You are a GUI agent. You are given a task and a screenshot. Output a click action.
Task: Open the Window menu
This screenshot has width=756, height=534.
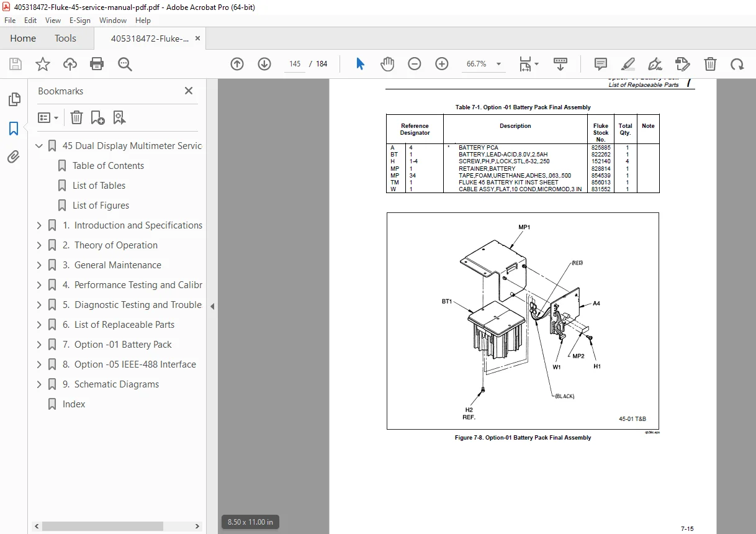pos(113,20)
